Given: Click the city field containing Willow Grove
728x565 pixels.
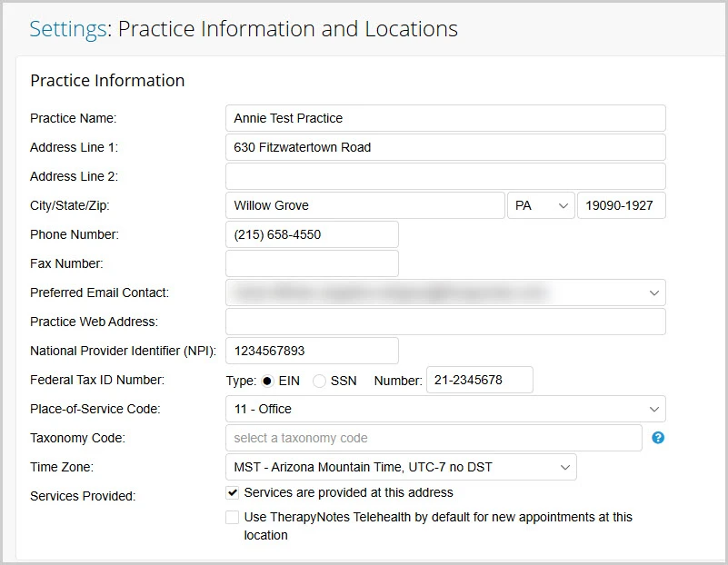Looking at the screenshot, I should [364, 206].
